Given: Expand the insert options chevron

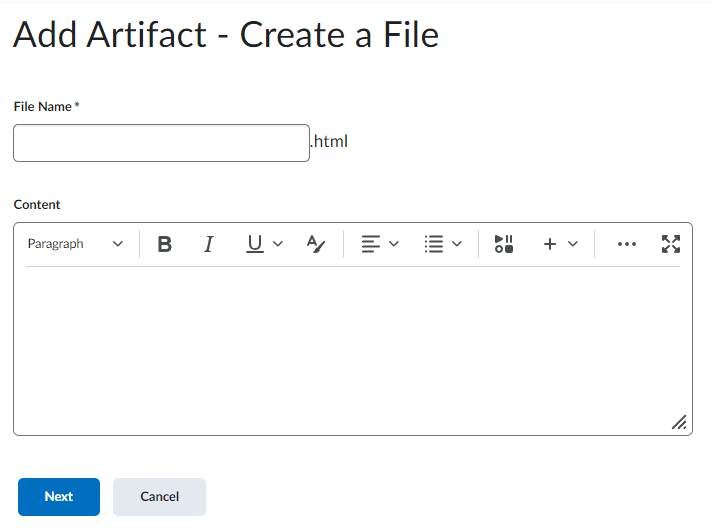Looking at the screenshot, I should tap(573, 244).
